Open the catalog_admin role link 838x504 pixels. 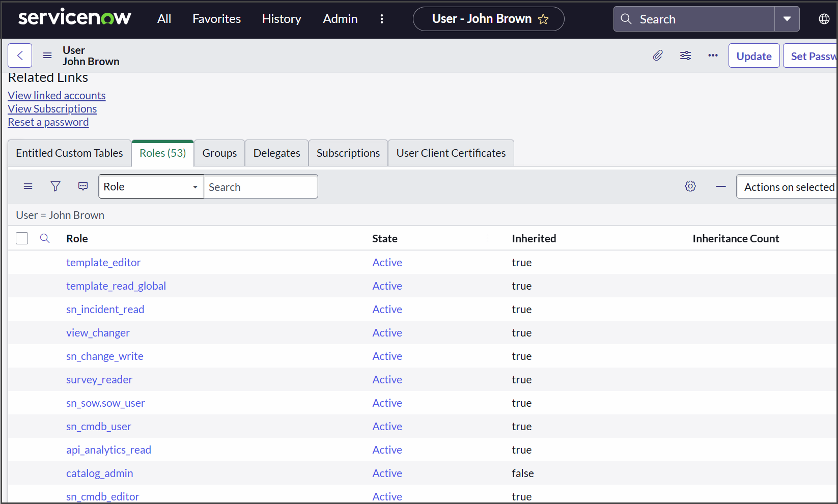[x=100, y=473]
